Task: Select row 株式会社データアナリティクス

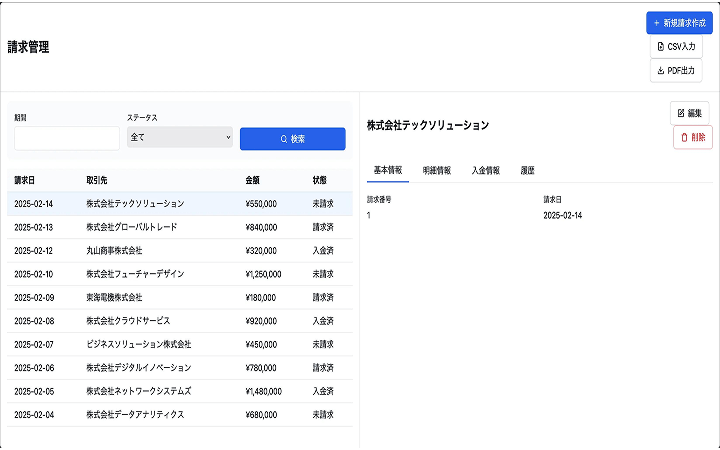Action: (x=180, y=415)
